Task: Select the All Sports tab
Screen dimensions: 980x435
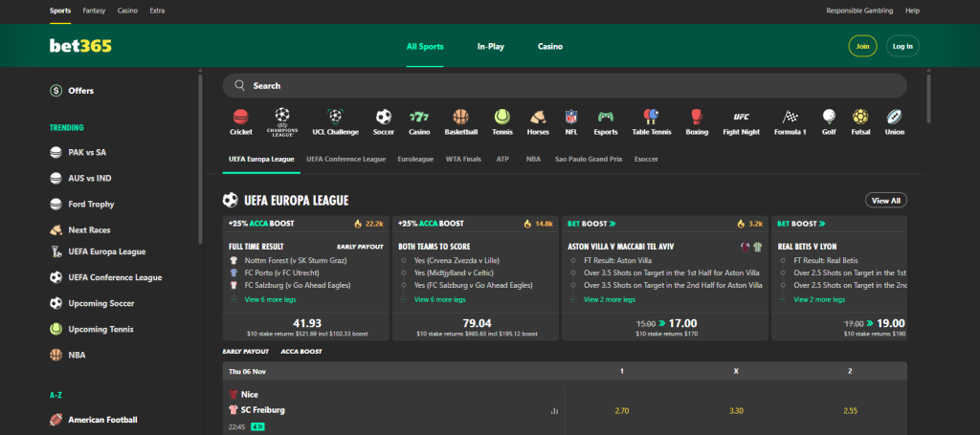Action: 425,46
